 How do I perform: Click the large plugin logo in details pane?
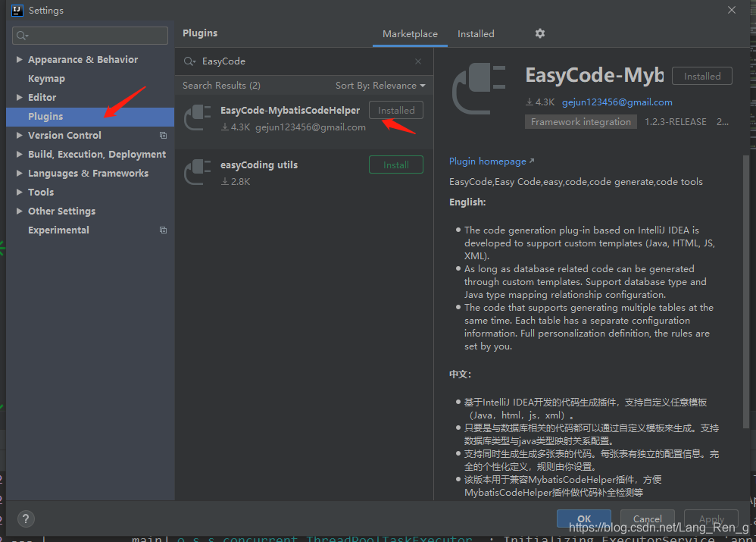click(x=479, y=89)
